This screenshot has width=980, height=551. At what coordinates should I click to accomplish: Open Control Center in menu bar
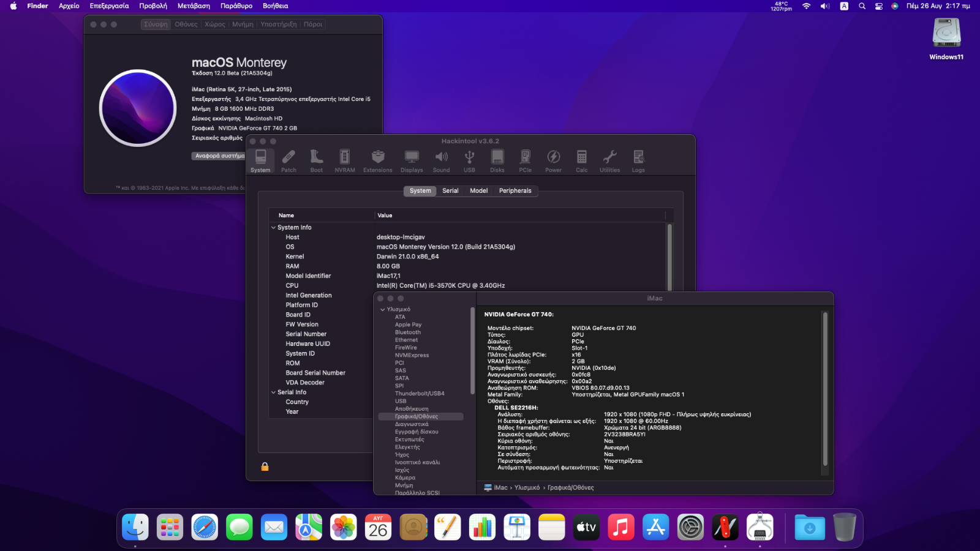(x=878, y=6)
